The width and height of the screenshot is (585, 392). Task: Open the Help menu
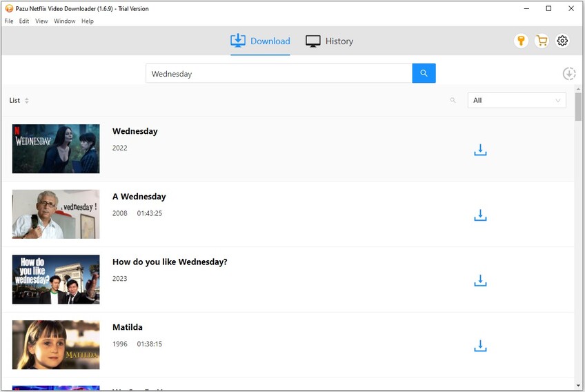click(x=88, y=21)
